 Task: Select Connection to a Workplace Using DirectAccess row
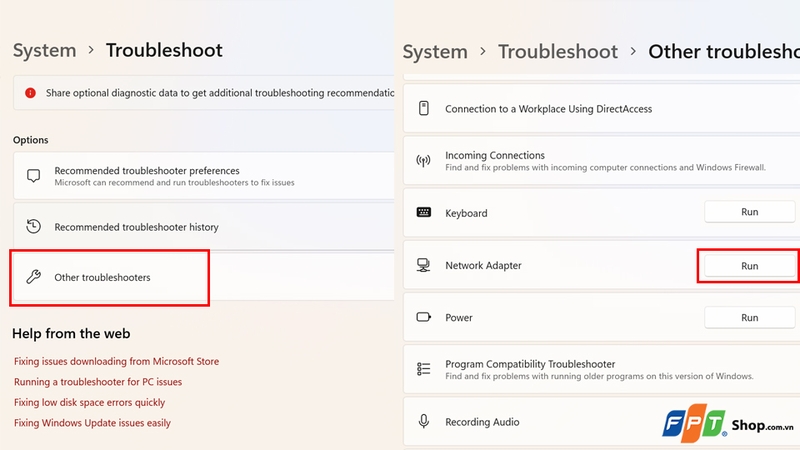(x=602, y=108)
